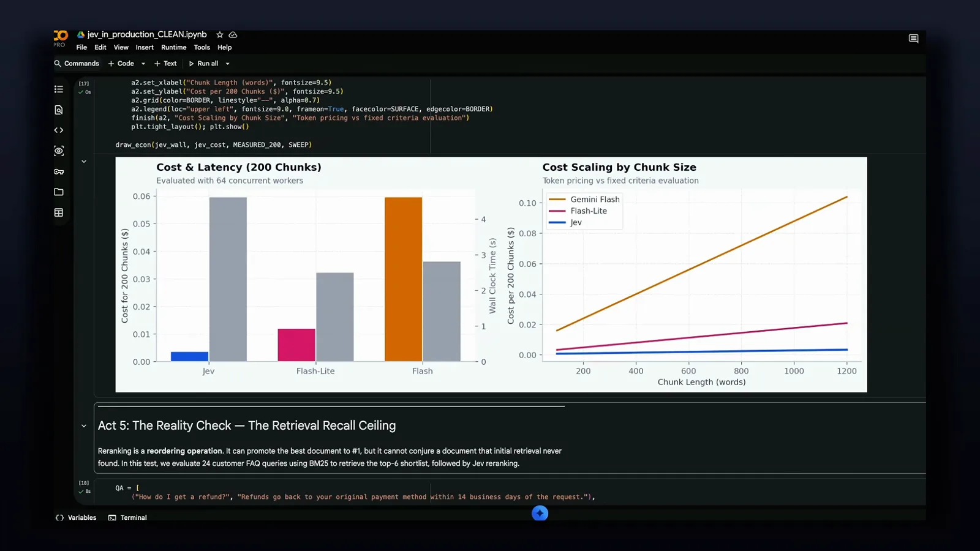The height and width of the screenshot is (551, 980).
Task: Click the orange Flash cost bar
Action: click(x=404, y=279)
